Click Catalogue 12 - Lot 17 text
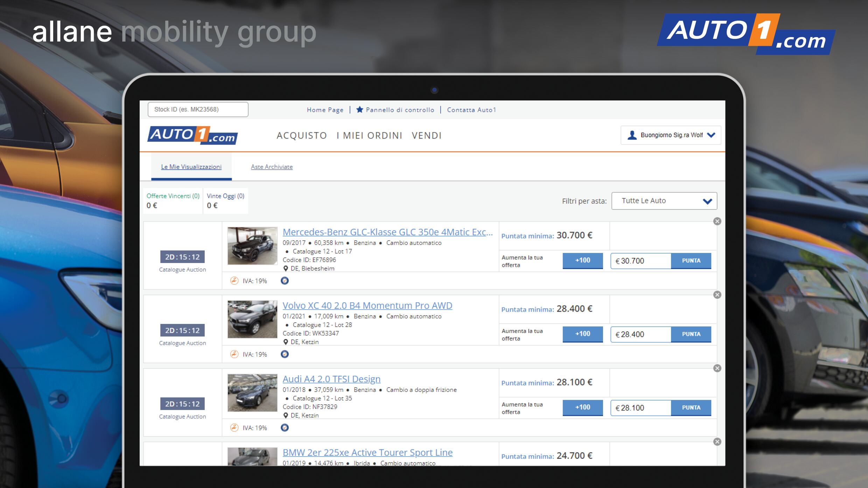Screen dimensions: 868x488 322,251
